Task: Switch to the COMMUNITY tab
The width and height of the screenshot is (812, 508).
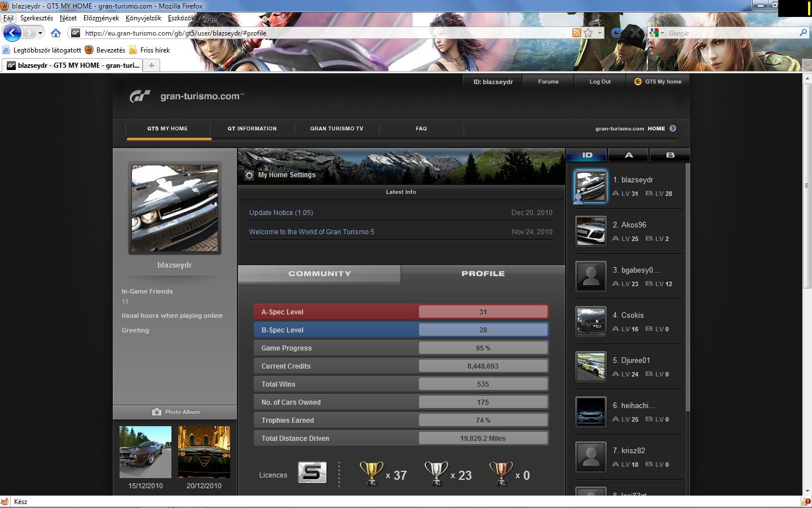Action: pyautogui.click(x=319, y=274)
